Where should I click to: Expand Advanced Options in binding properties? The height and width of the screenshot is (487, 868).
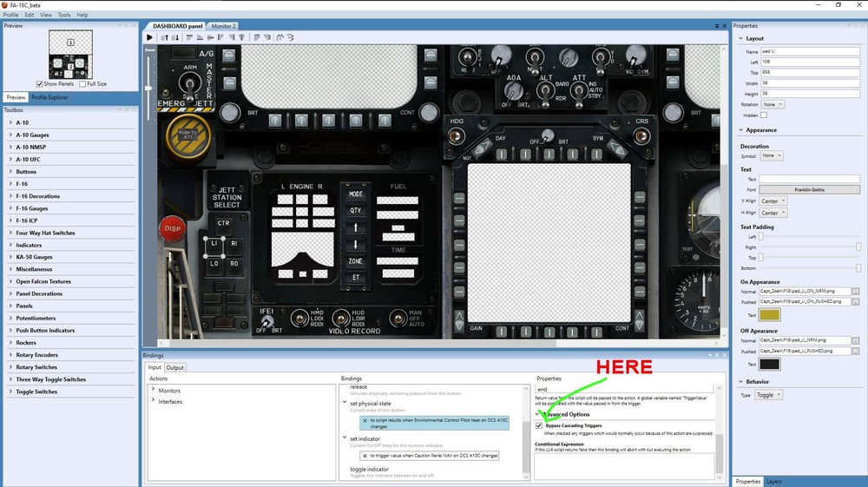pos(539,414)
